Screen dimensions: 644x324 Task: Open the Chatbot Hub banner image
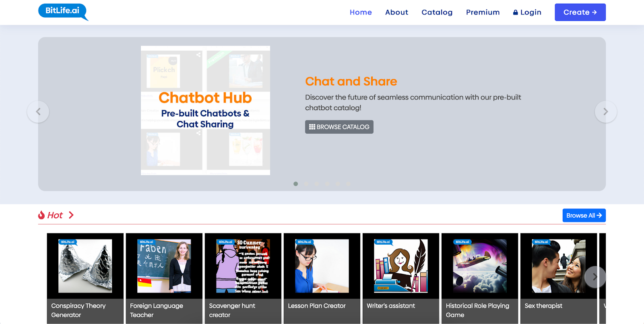[205, 110]
